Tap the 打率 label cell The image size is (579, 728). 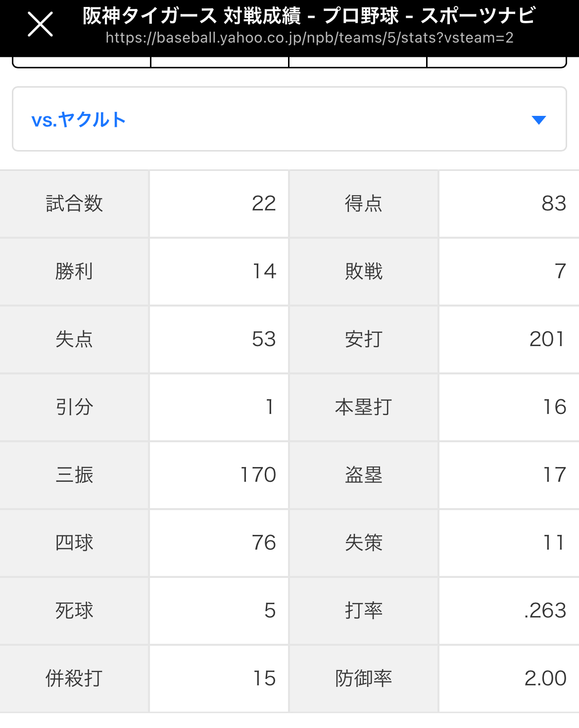point(364,611)
